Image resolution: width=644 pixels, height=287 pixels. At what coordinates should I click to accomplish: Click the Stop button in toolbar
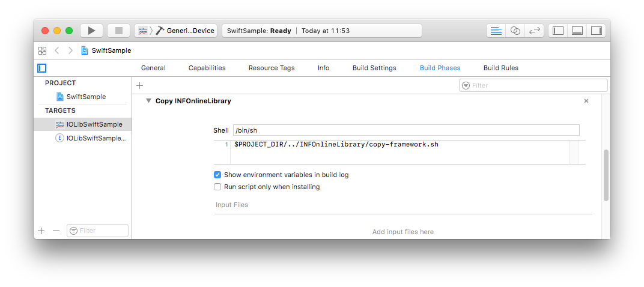(118, 31)
